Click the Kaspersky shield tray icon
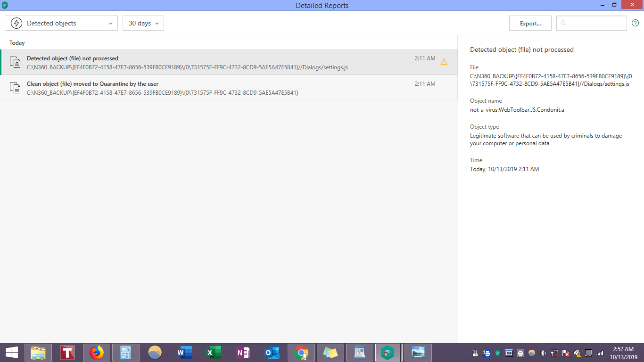The image size is (644, 362). tap(497, 353)
